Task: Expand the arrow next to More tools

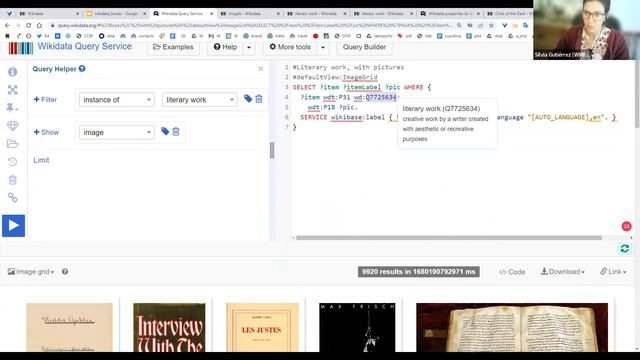Action: pos(323,47)
